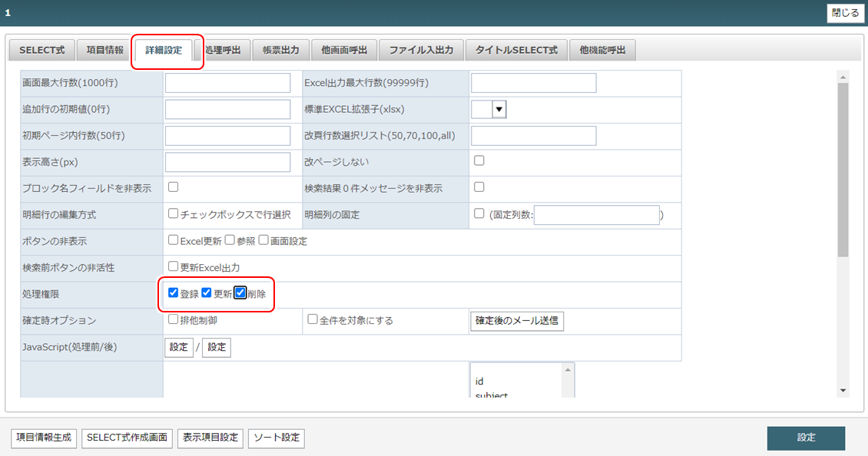This screenshot has width=868, height=456.
Task: Open the 処理呼出 tab
Action: click(x=223, y=50)
